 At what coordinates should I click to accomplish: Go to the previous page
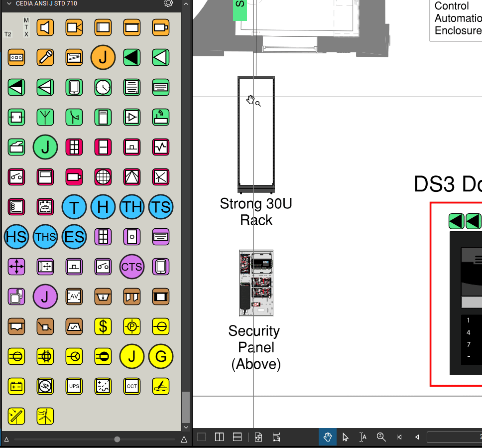pyautogui.click(x=417, y=437)
